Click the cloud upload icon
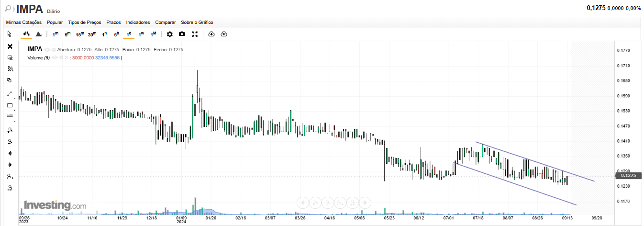644x226 pixels. coord(224,34)
